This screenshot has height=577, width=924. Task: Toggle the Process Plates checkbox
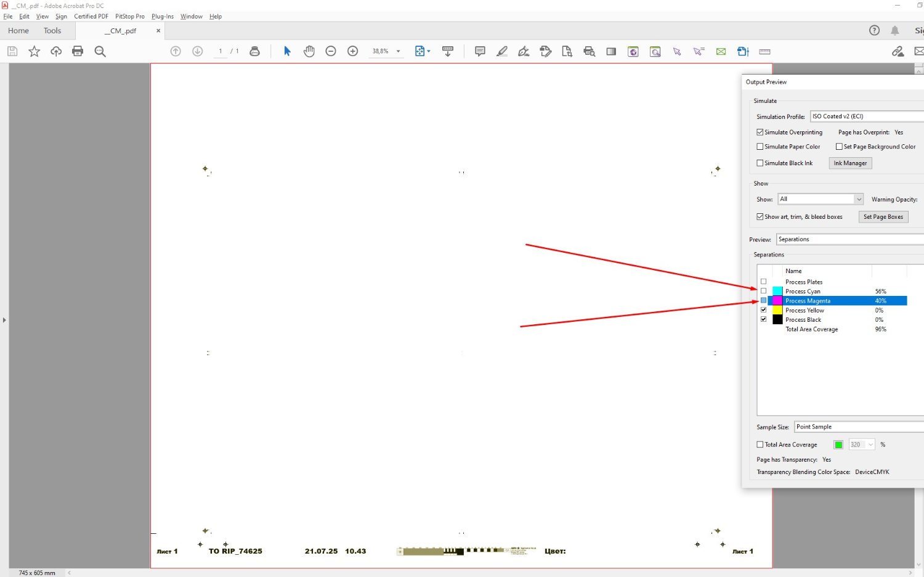point(764,282)
